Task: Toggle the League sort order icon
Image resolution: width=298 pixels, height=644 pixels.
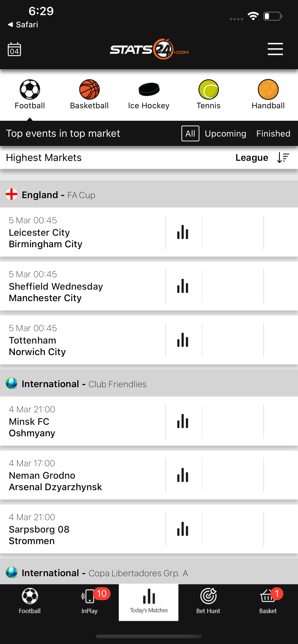Action: (283, 158)
